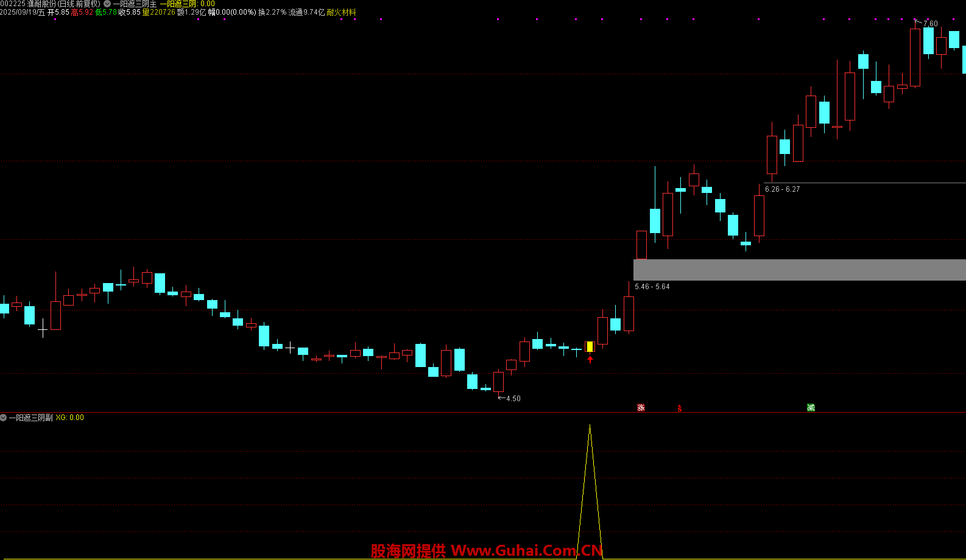Select the yellow signal candlestick

coord(590,346)
